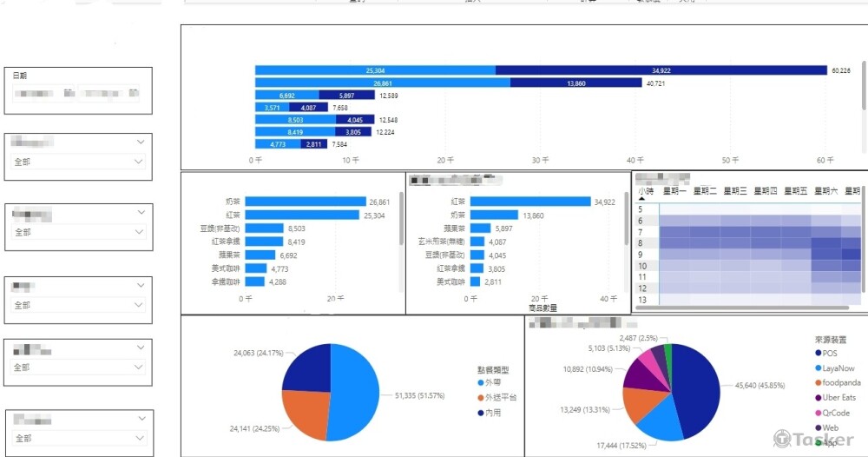Click the foodpanda legend marker
Image resolution: width=868 pixels, height=457 pixels.
click(x=818, y=383)
